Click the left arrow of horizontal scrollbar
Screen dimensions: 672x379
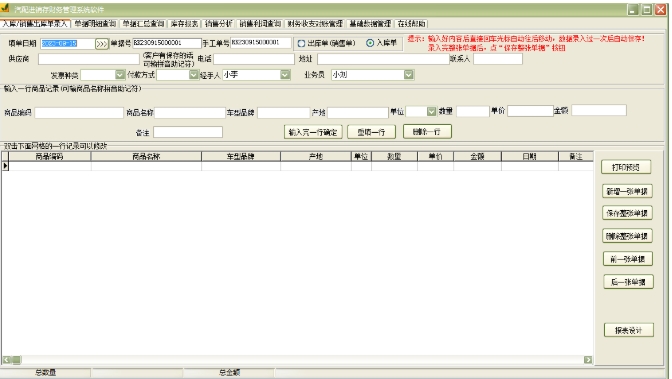click(7, 360)
